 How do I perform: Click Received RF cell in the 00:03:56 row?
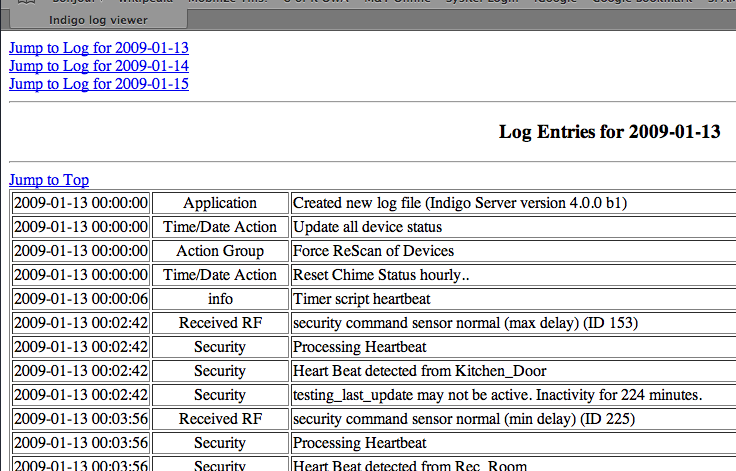point(220,419)
